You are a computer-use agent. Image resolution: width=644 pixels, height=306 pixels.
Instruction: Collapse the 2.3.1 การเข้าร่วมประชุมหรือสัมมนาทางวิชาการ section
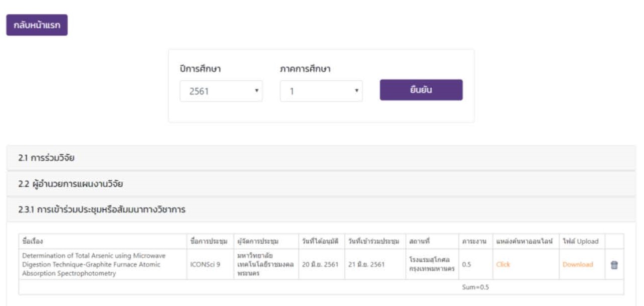(x=102, y=209)
